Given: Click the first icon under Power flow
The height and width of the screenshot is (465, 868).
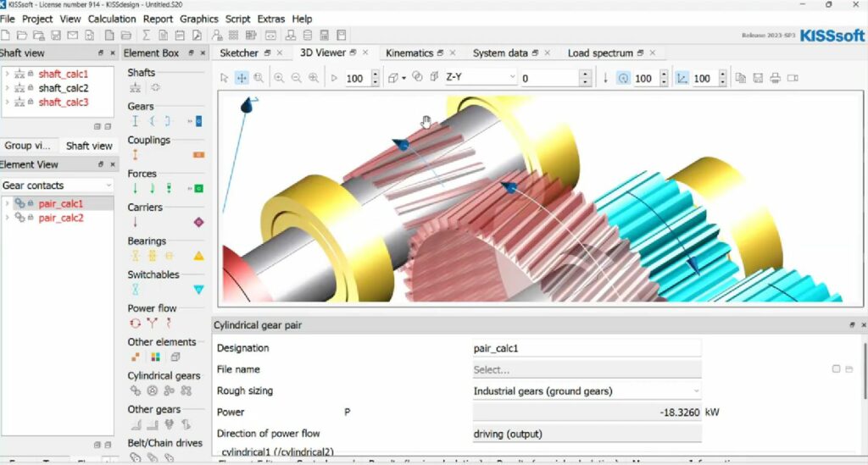Looking at the screenshot, I should click(135, 323).
